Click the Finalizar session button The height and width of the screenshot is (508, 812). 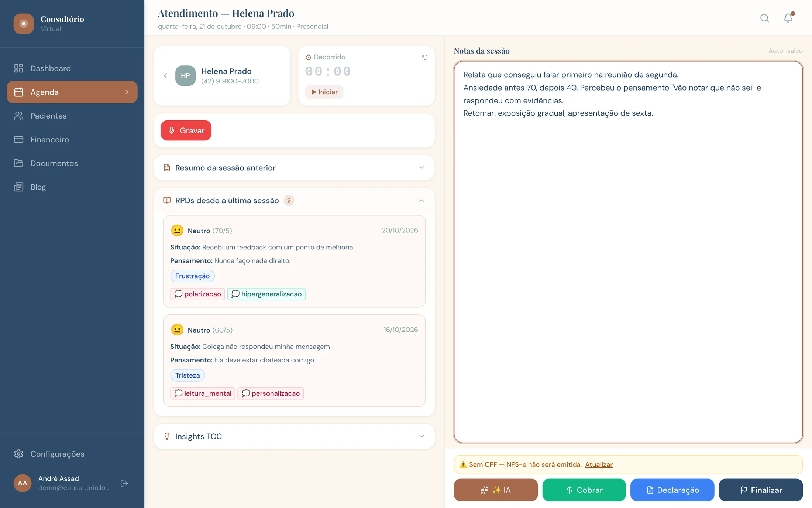point(761,490)
